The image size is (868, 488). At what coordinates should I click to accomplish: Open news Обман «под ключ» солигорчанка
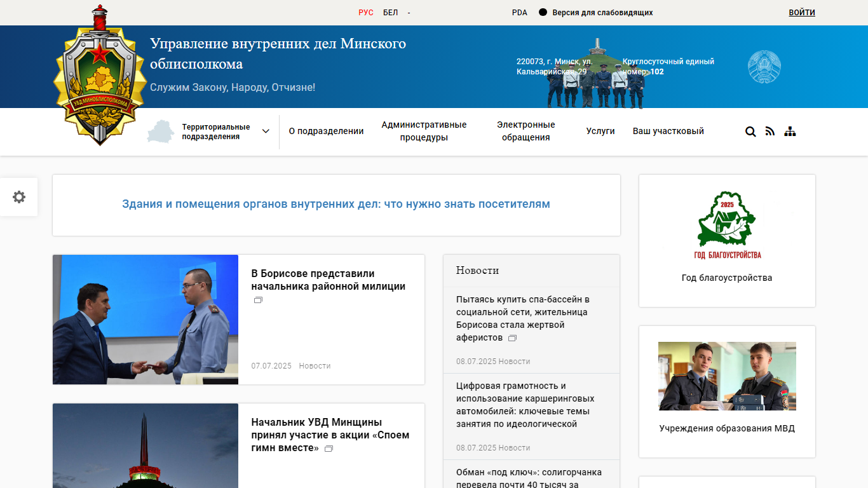click(x=529, y=478)
